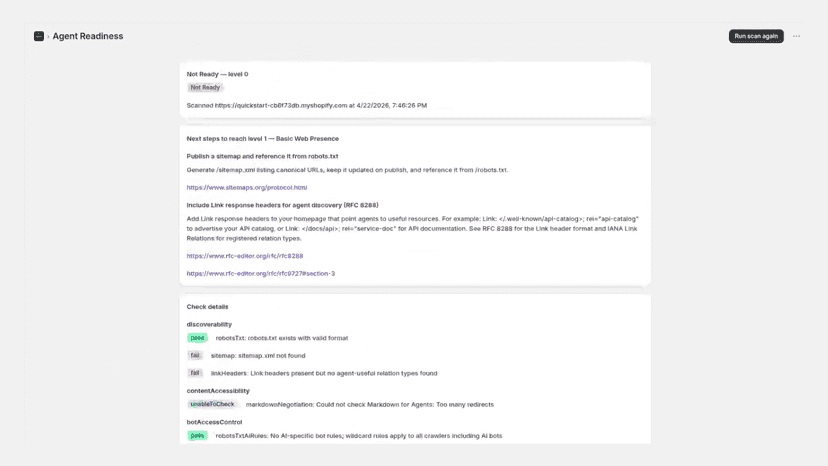Click the pass badge next to robotsTxtAiRules

(197, 436)
